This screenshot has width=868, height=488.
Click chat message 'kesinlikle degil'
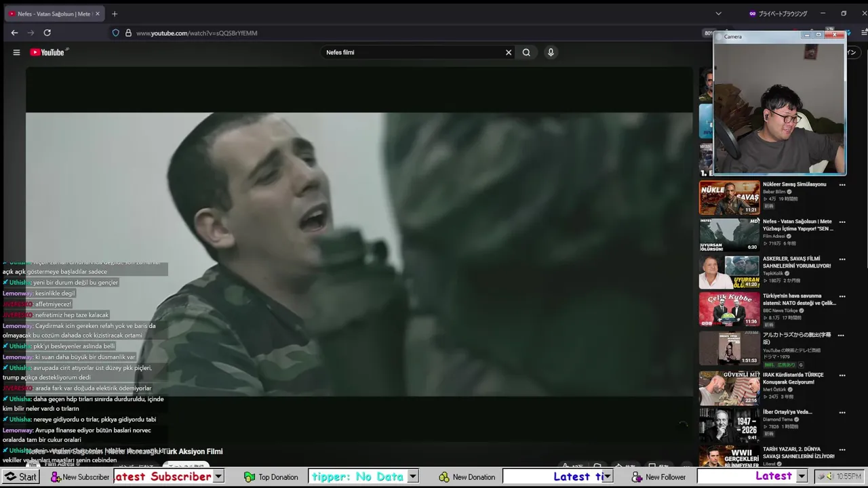(55, 293)
